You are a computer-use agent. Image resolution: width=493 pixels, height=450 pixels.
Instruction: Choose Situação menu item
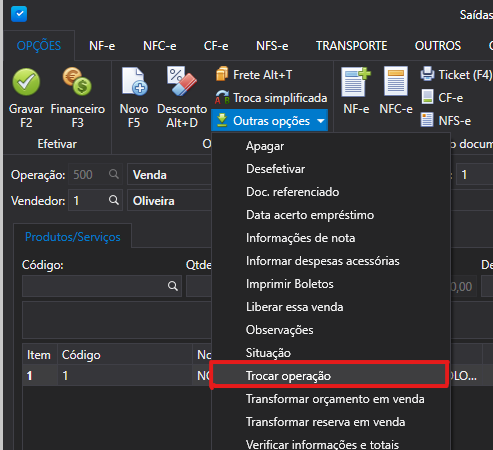tap(331, 353)
